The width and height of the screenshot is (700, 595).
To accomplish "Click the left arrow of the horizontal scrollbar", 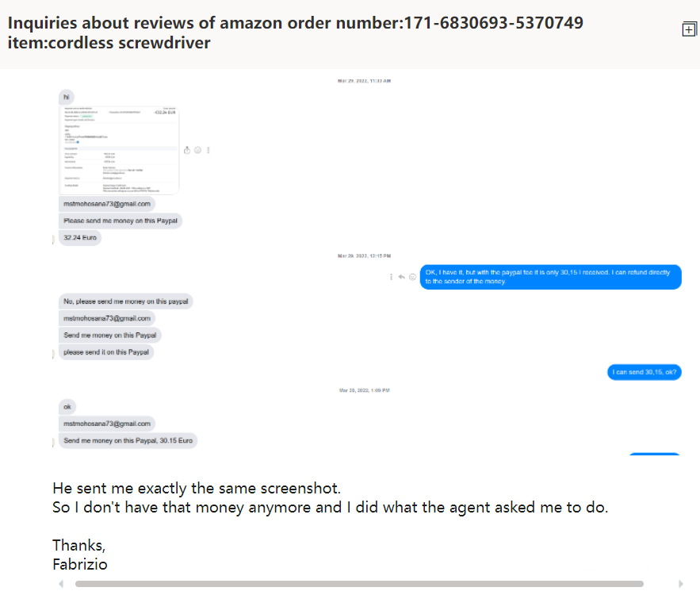I will pyautogui.click(x=62, y=584).
